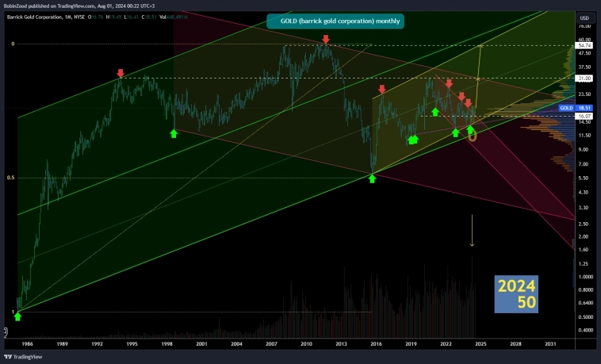Click the Vol 448.491M readout
The image size is (601, 364).
(x=174, y=17)
